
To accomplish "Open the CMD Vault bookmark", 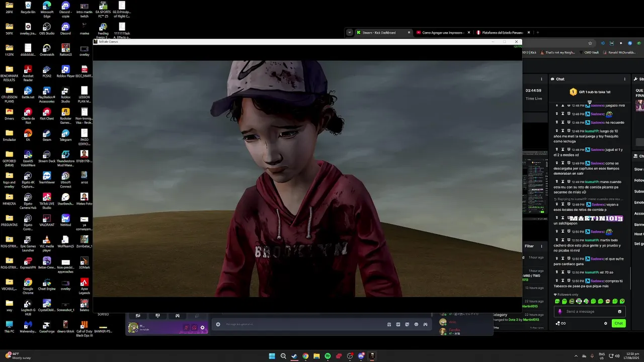I will (x=589, y=52).
